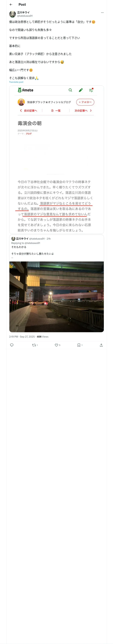Click the post timestamp 2:19 PM
This screenshot has width=113, height=644.
14,337
